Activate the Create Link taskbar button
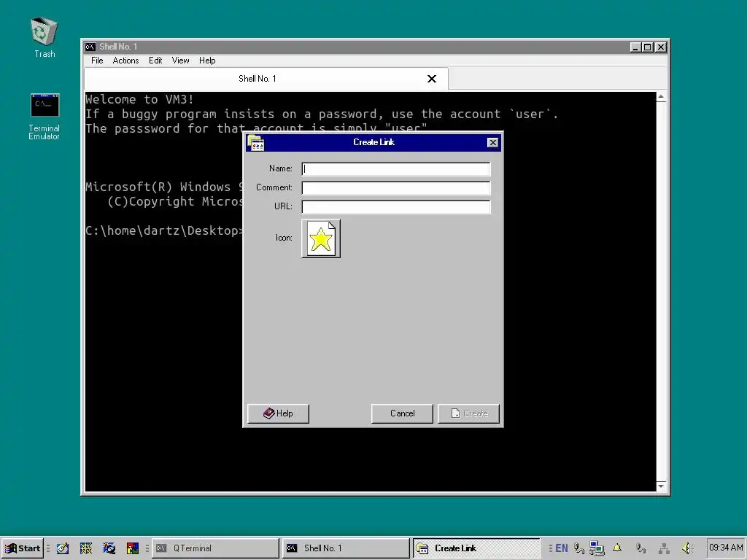The height and width of the screenshot is (560, 747). pos(476,548)
